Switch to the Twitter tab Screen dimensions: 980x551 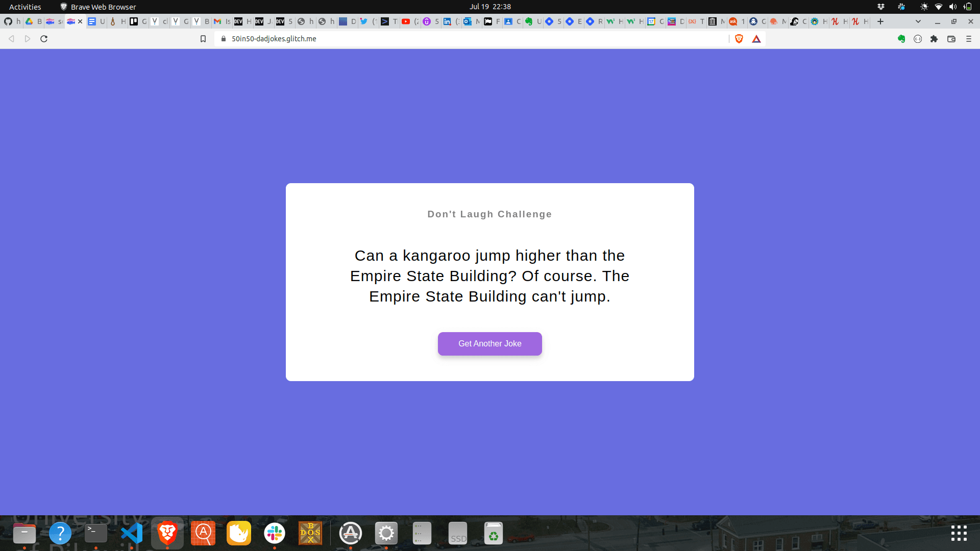click(x=364, y=21)
